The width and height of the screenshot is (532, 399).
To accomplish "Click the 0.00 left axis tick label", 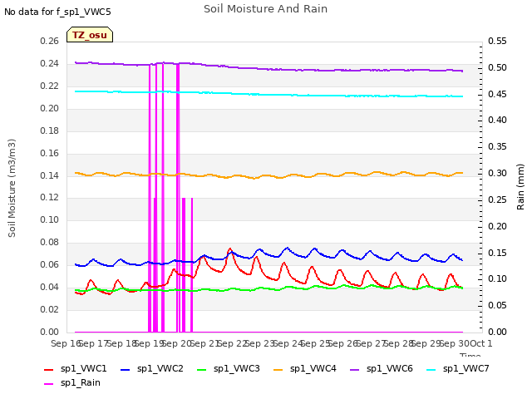I will click(x=50, y=332).
